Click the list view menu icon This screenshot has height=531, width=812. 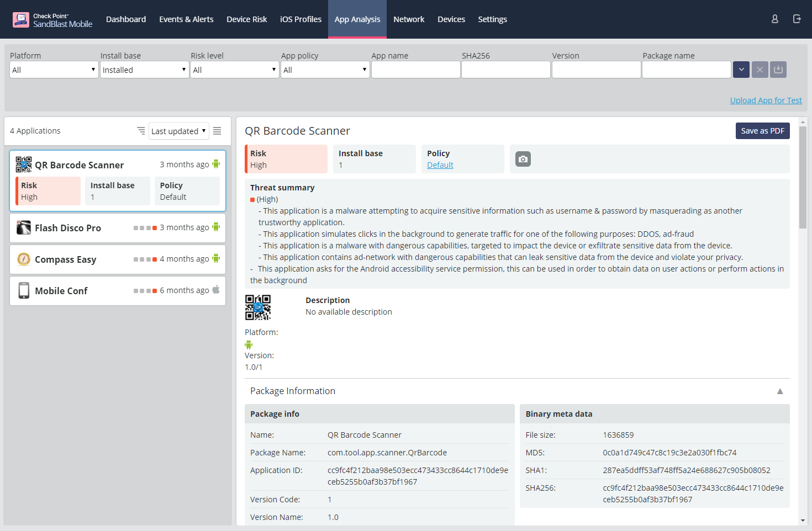(x=217, y=131)
